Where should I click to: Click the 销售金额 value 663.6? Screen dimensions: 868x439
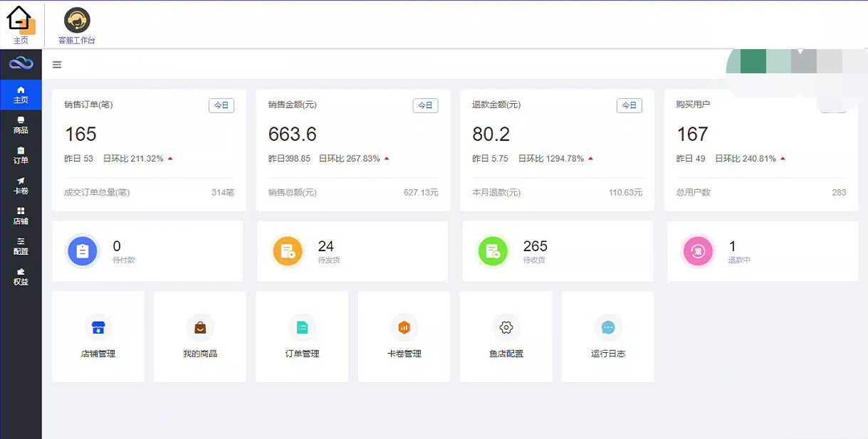[293, 134]
